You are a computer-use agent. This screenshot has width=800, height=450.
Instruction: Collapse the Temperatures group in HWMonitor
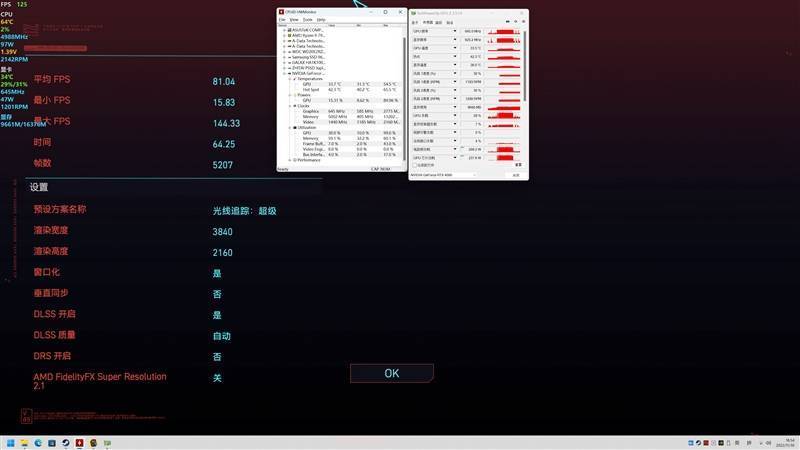tap(290, 79)
